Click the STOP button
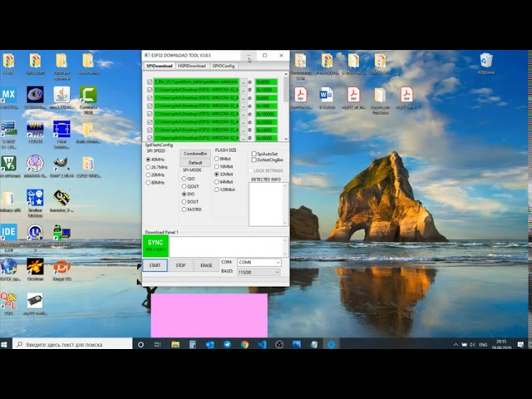The image size is (532, 399). coord(180,265)
